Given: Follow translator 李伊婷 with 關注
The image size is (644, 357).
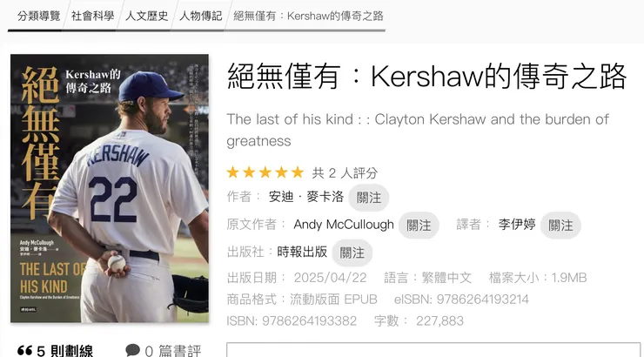Looking at the screenshot, I should pos(560,226).
